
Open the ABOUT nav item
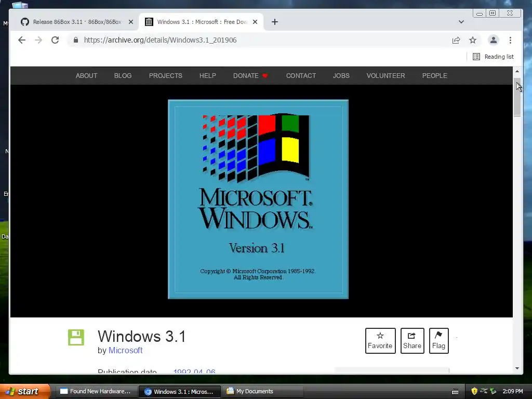click(87, 76)
